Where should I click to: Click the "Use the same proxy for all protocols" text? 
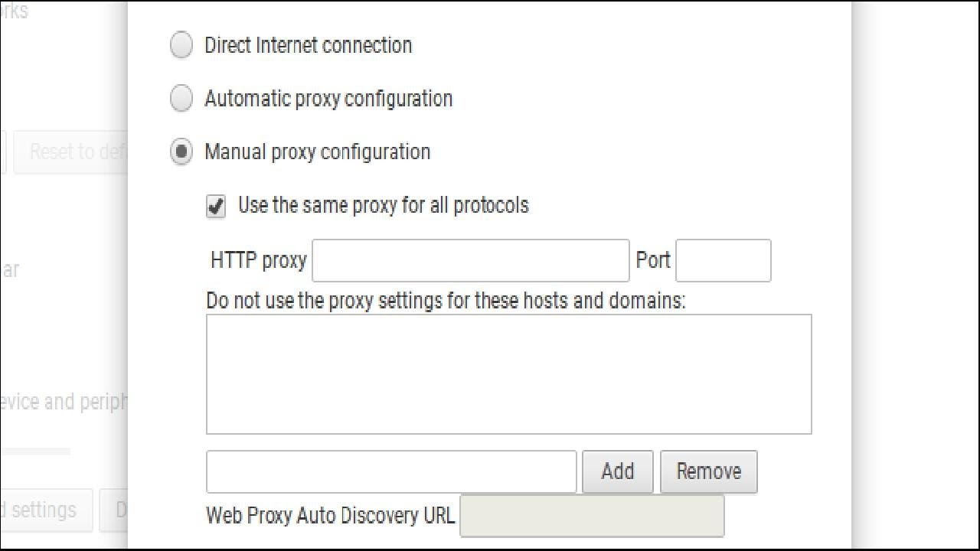tap(383, 205)
